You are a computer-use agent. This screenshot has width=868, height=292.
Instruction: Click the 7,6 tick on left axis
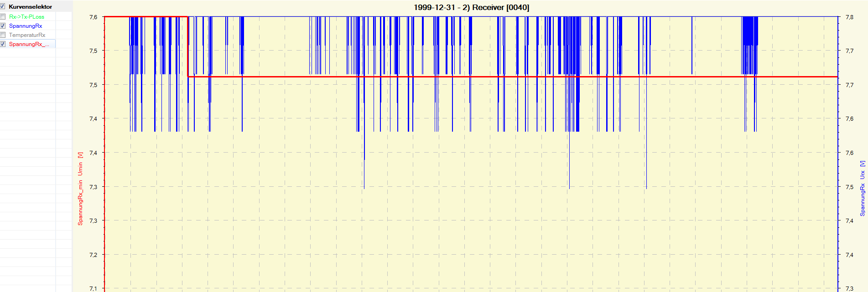click(x=93, y=17)
